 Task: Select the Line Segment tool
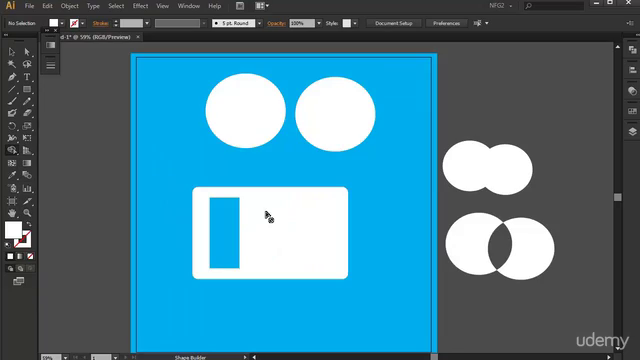(12, 89)
